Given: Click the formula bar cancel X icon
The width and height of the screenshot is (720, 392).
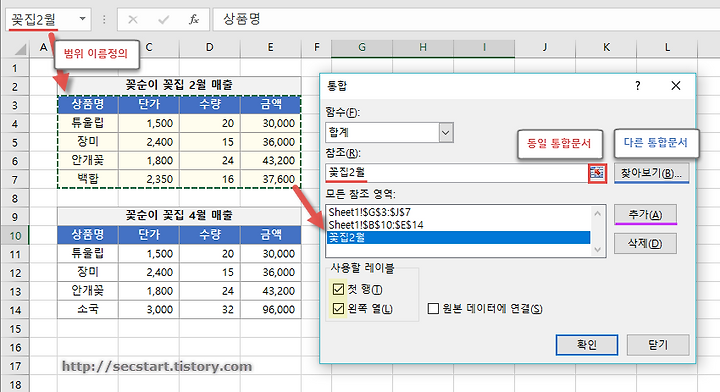Looking at the screenshot, I should tap(133, 19).
